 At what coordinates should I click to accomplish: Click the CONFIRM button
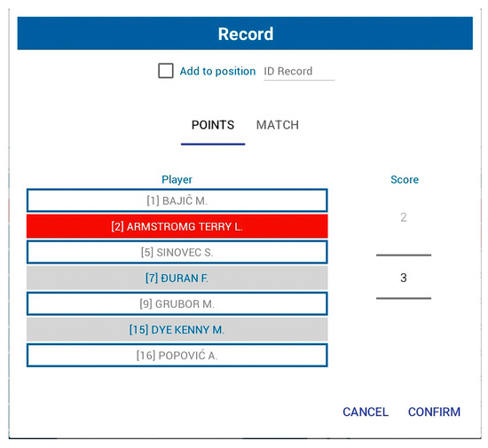pos(434,412)
